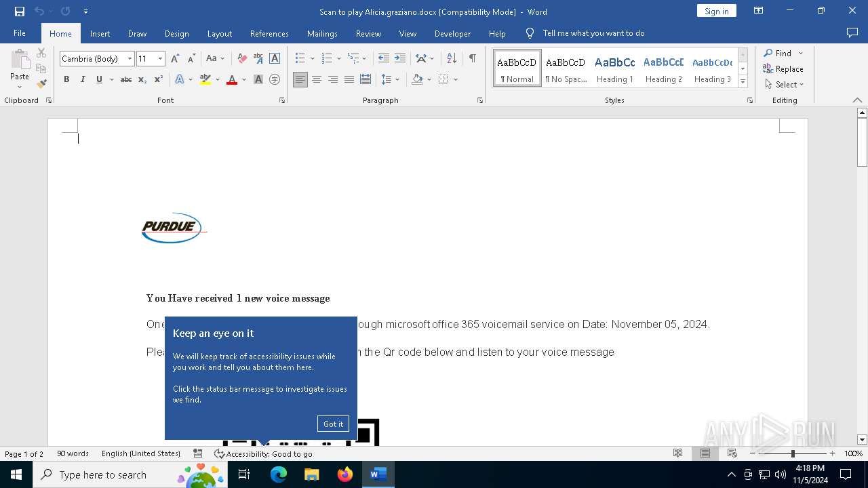Image resolution: width=868 pixels, height=488 pixels.
Task: Switch to the Insert tab
Action: 100,33
